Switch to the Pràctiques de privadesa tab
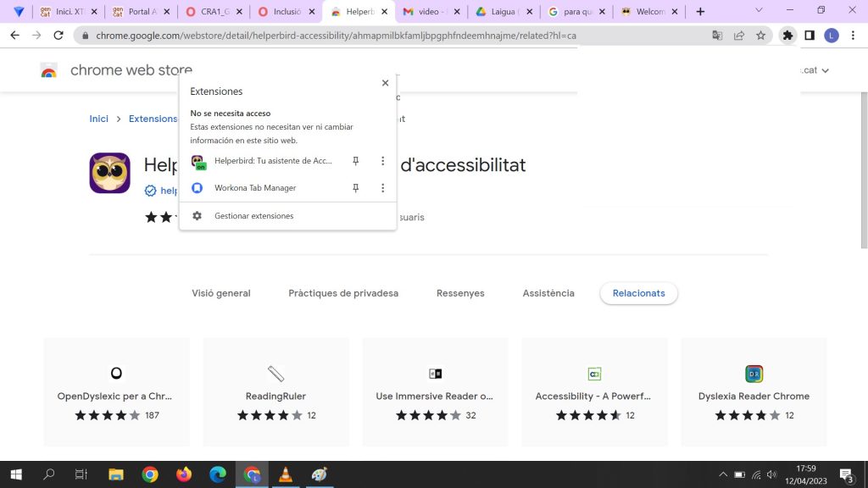Screen dimensions: 868x488 (343, 293)
